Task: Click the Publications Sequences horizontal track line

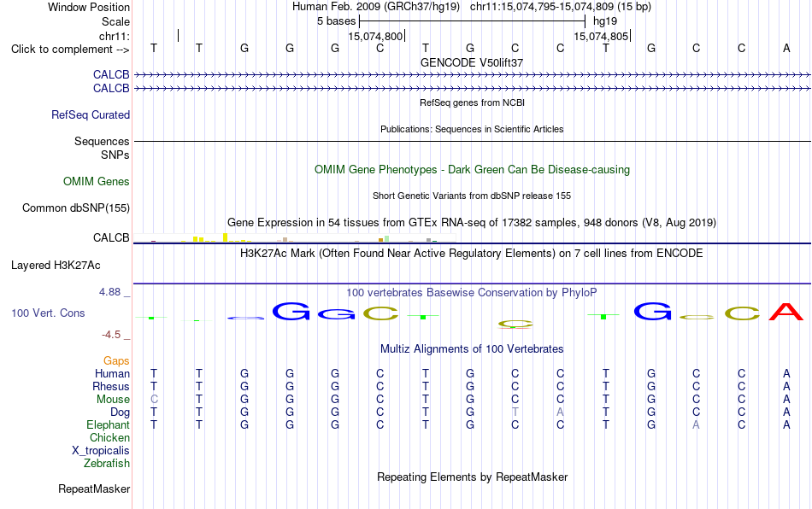Action: [472, 141]
